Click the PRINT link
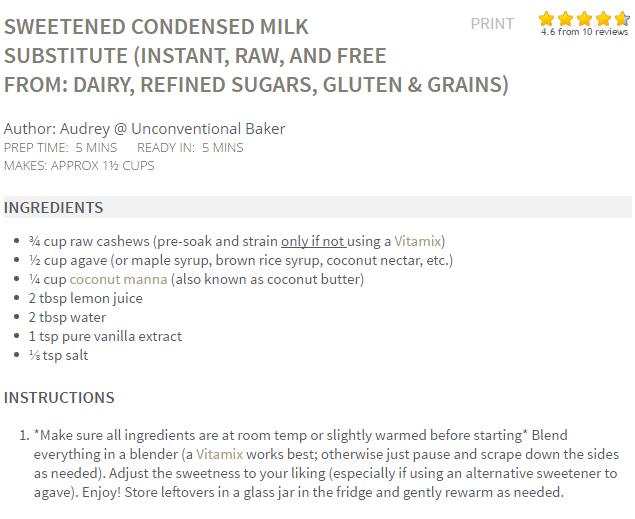This screenshot has width=635, height=519. pos(492,24)
